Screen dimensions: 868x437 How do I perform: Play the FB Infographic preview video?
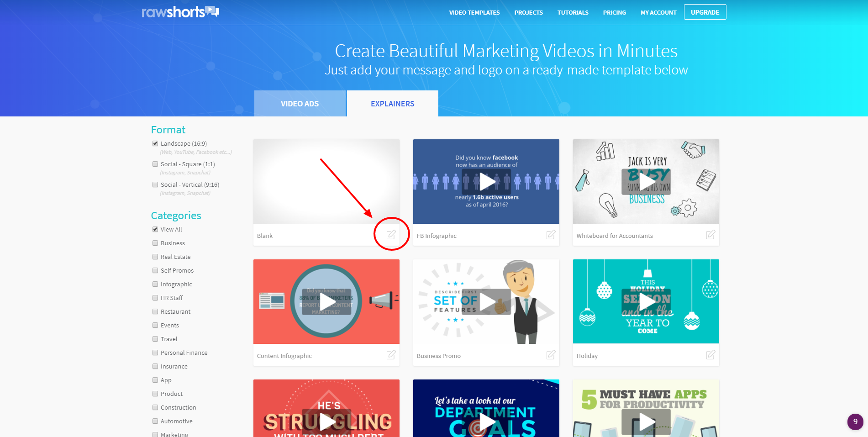coord(486,182)
